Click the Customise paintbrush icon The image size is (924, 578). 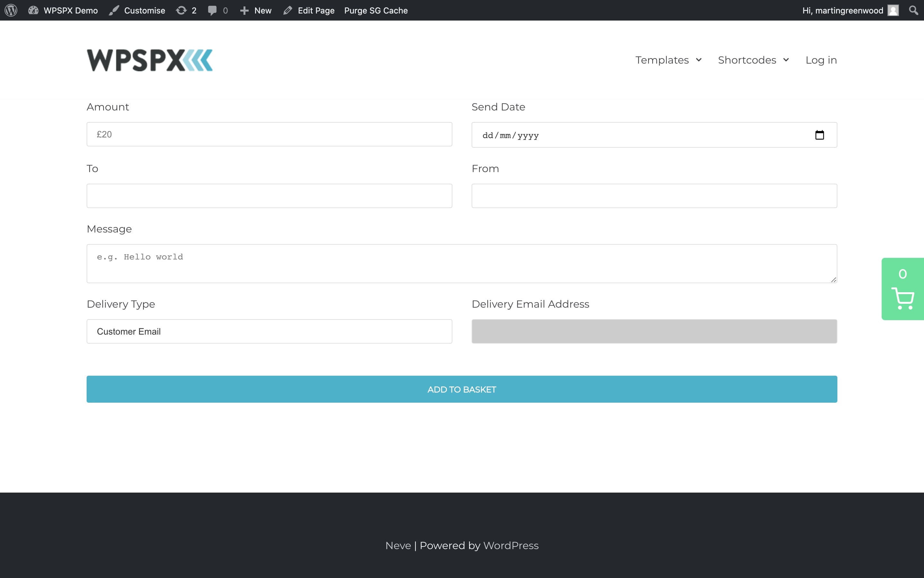[114, 10]
